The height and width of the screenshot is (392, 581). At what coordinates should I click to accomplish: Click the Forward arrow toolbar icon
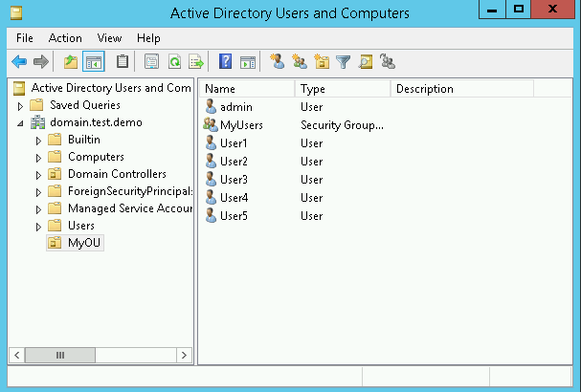41,61
